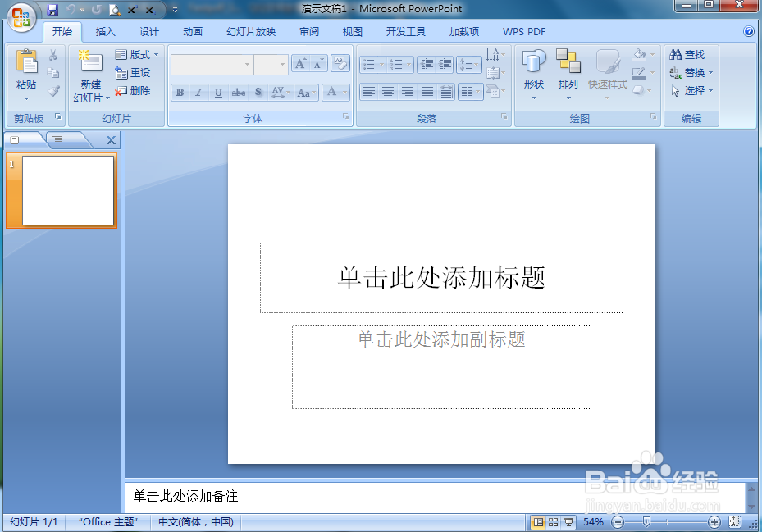Increase font size with Grow Font icon
762x532 pixels.
click(x=301, y=63)
